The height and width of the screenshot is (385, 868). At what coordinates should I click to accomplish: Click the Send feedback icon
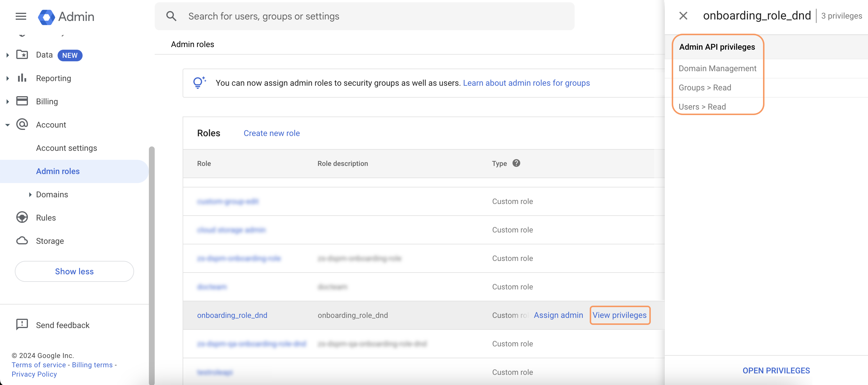click(x=22, y=325)
